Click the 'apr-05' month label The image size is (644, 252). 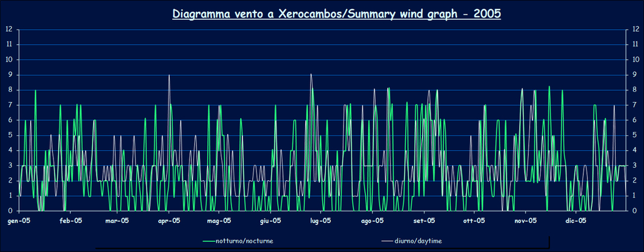[x=168, y=221]
